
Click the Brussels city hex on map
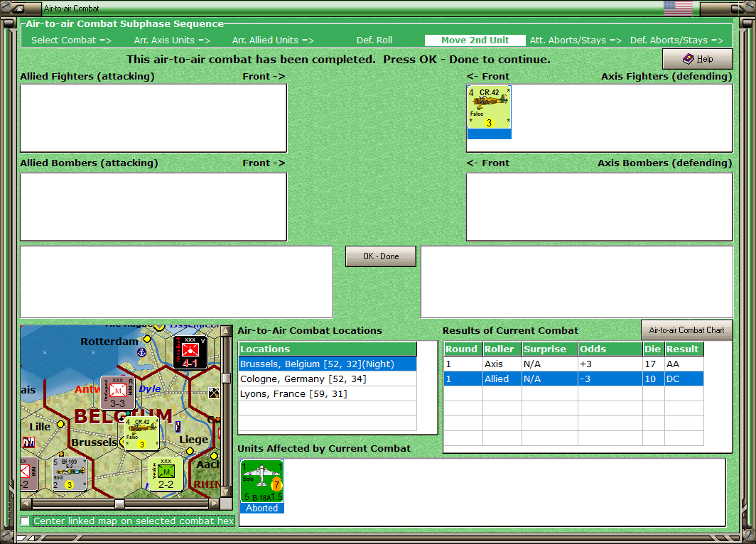click(x=122, y=441)
